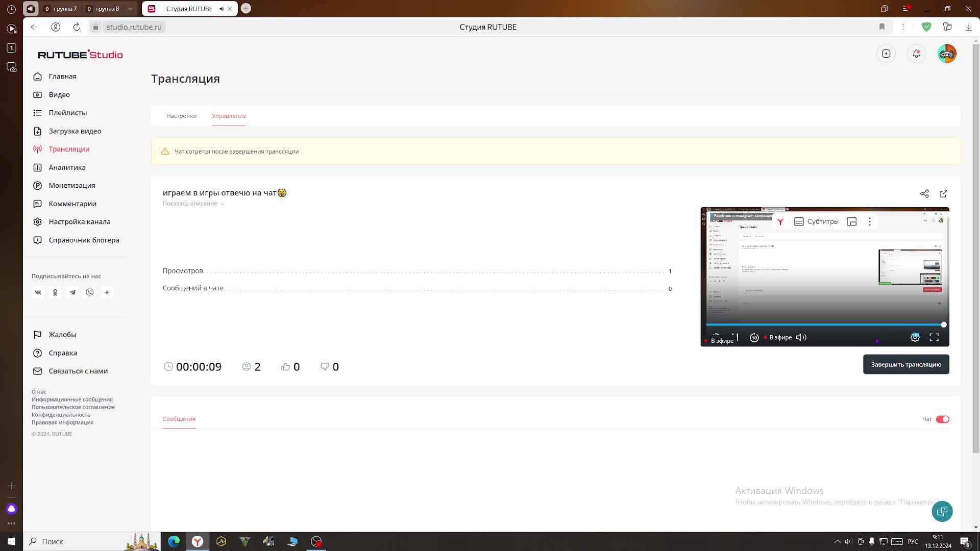Click the plus social icon under Подписывайтесь на нас

point(107,292)
